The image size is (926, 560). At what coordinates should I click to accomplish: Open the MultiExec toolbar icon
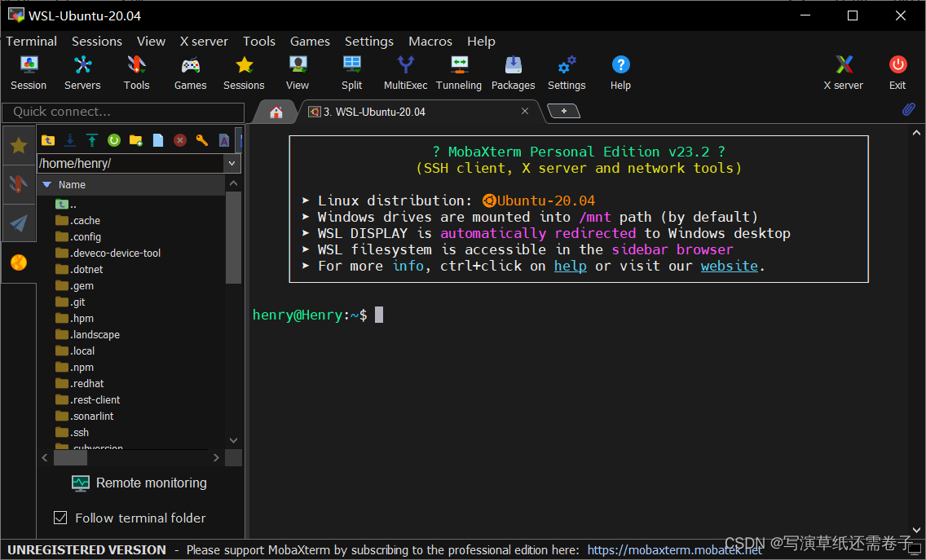click(x=406, y=73)
